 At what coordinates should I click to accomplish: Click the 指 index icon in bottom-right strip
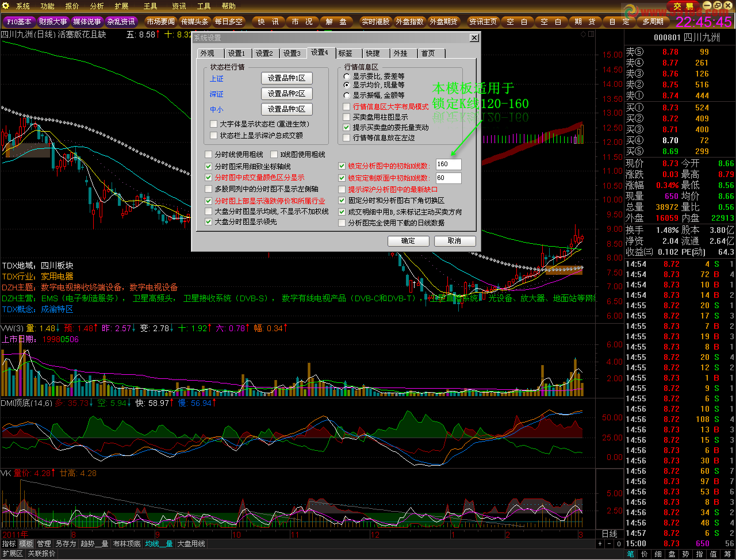coord(699,554)
